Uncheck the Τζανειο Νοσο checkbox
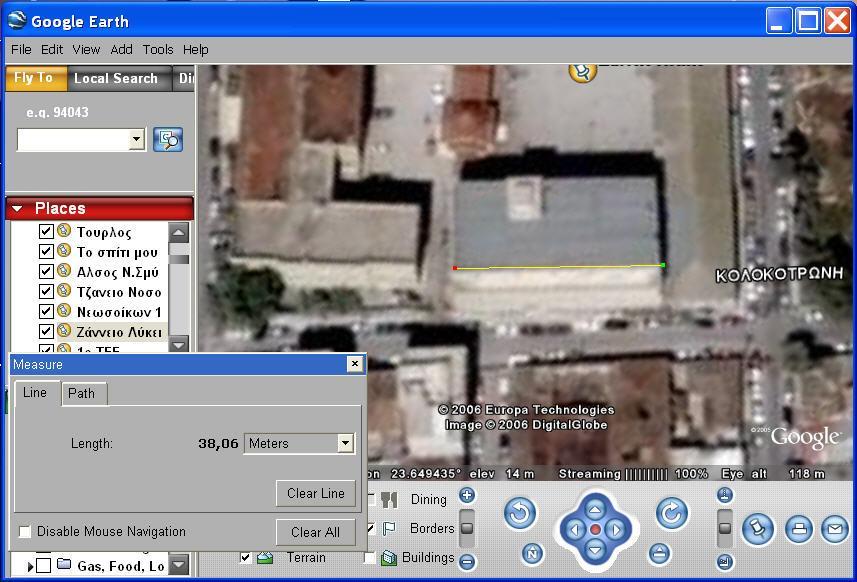The height and width of the screenshot is (582, 857). (x=46, y=291)
